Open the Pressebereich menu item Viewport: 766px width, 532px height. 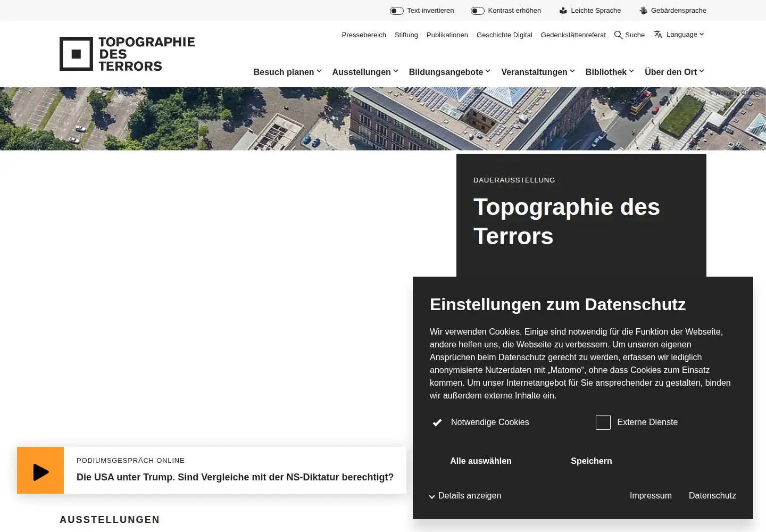pos(364,35)
